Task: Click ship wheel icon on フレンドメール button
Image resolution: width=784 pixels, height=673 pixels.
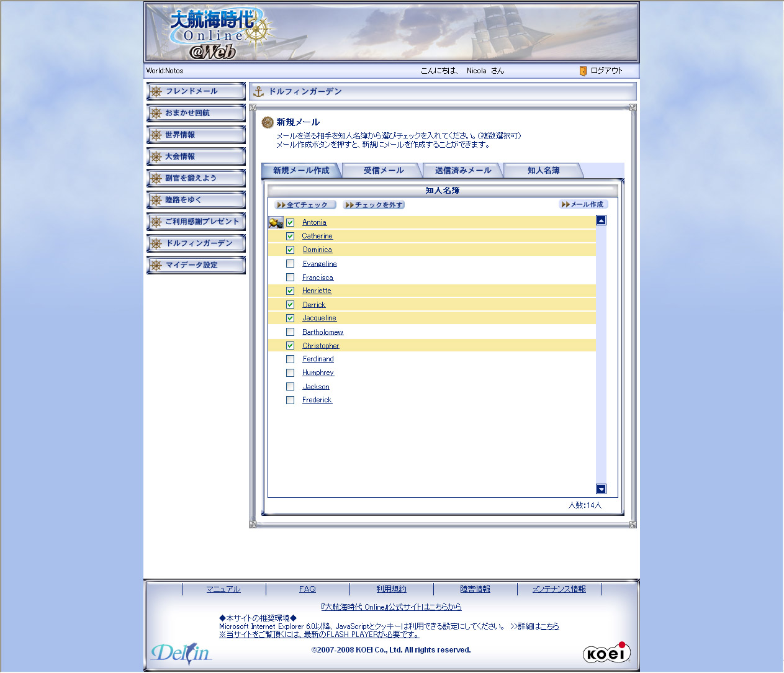Action: (156, 92)
